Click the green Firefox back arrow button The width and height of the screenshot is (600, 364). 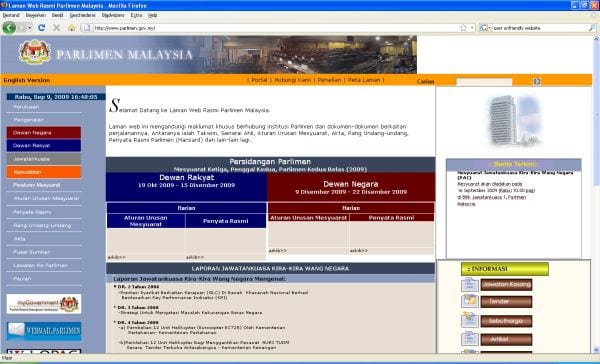click(x=9, y=28)
